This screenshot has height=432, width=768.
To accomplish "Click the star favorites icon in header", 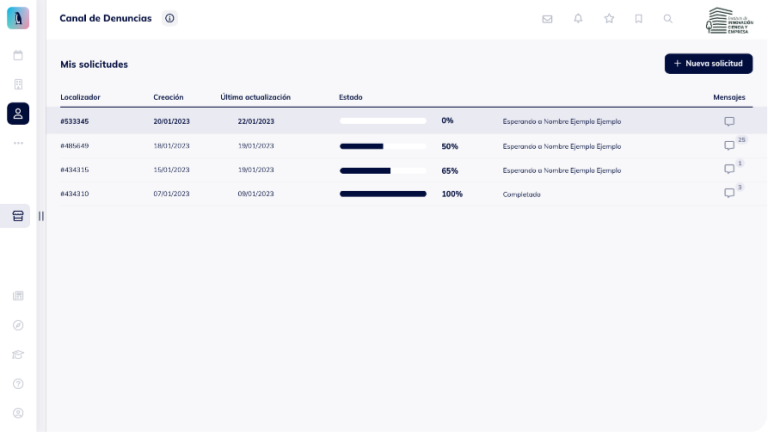I will pyautogui.click(x=609, y=19).
